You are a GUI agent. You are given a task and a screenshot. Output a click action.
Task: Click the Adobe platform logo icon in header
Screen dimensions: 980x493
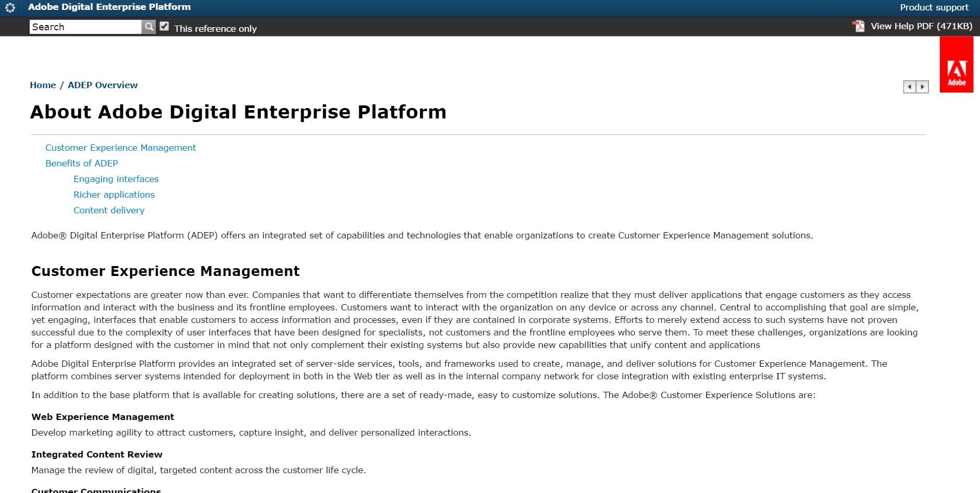pos(10,8)
